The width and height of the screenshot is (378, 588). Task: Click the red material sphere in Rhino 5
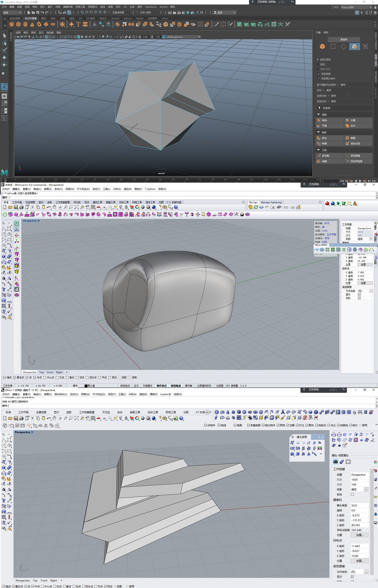(x=327, y=203)
